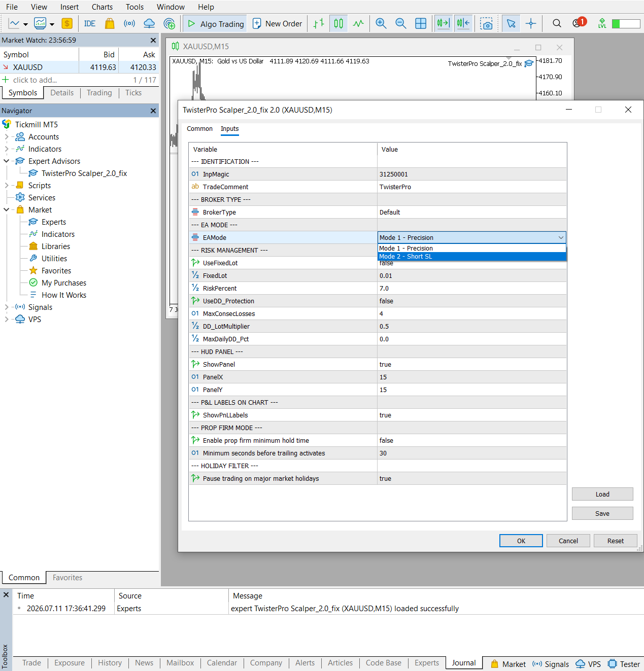Click the dollar sign trading icon
The image size is (644, 671).
tap(67, 24)
